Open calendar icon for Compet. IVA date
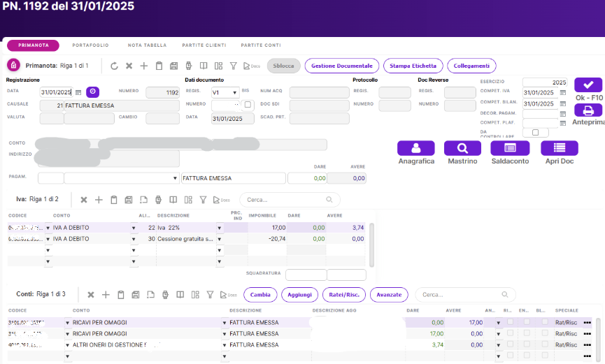605x364 pixels. [563, 92]
